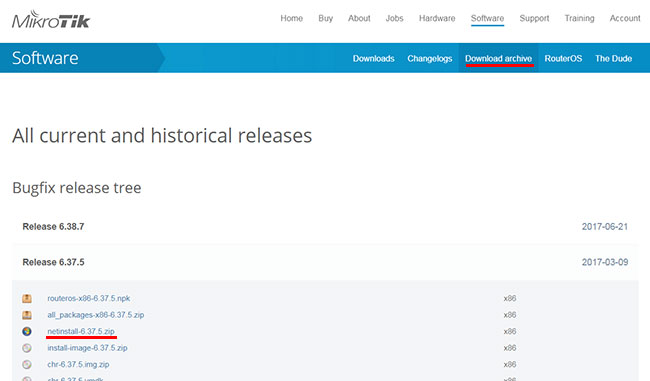The height and width of the screenshot is (381, 650).
Task: Open the Hardware section
Action: pos(437,18)
